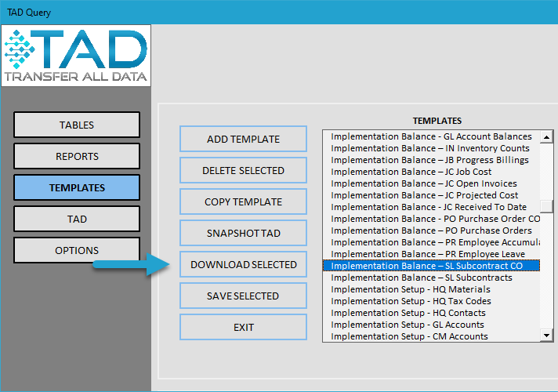Open the REPORTS section

click(x=77, y=156)
